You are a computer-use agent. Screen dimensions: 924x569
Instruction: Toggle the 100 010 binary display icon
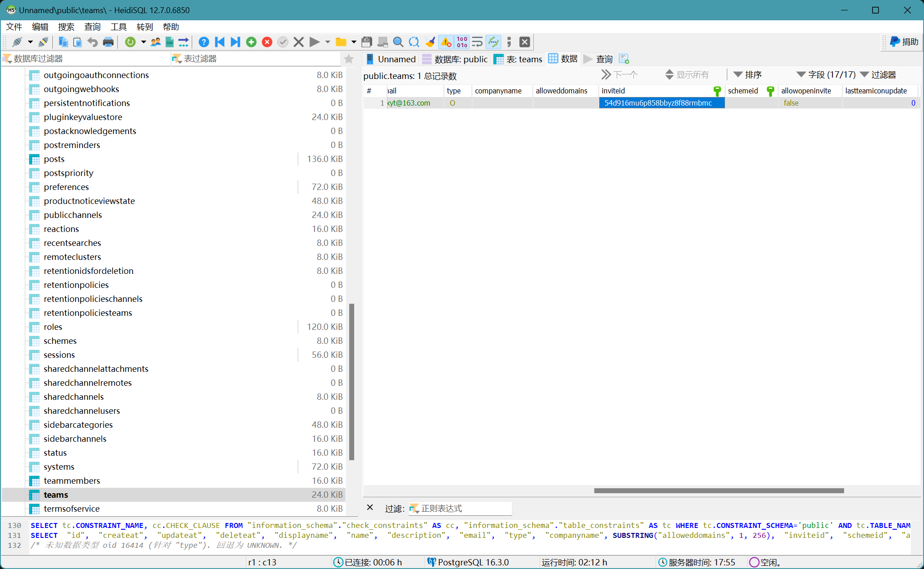coord(462,42)
